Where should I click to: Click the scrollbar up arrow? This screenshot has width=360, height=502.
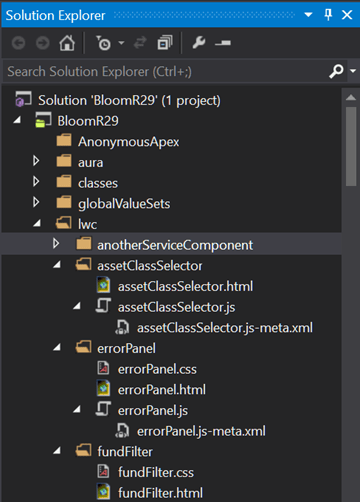[351, 97]
